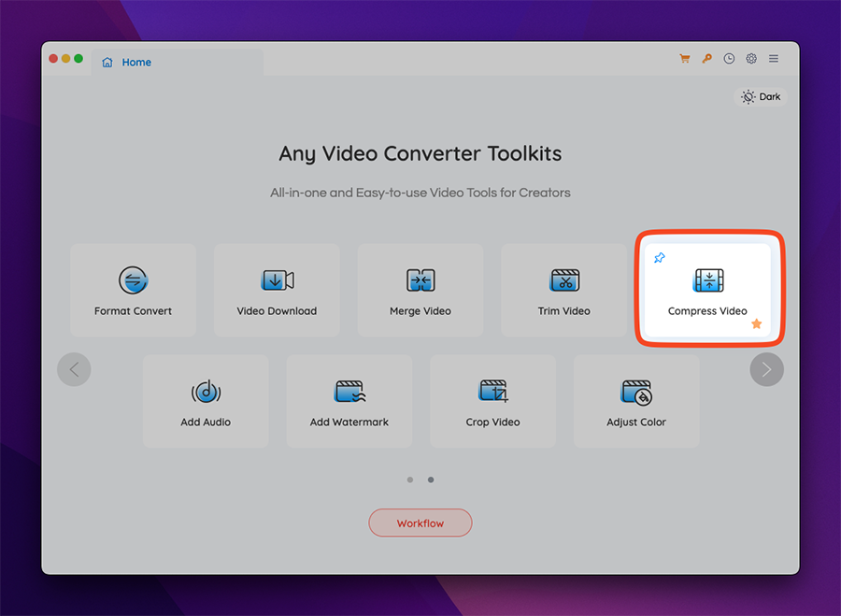Click the 'Any Video Converter Toolkits' heading
Screen dimensions: 841x616
click(x=420, y=154)
